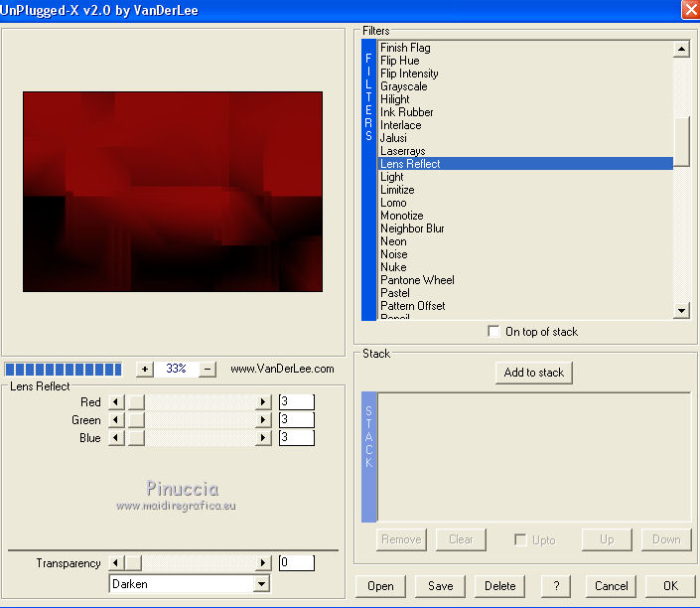Select the Hilight filter
This screenshot has width=700, height=608.
(x=525, y=99)
